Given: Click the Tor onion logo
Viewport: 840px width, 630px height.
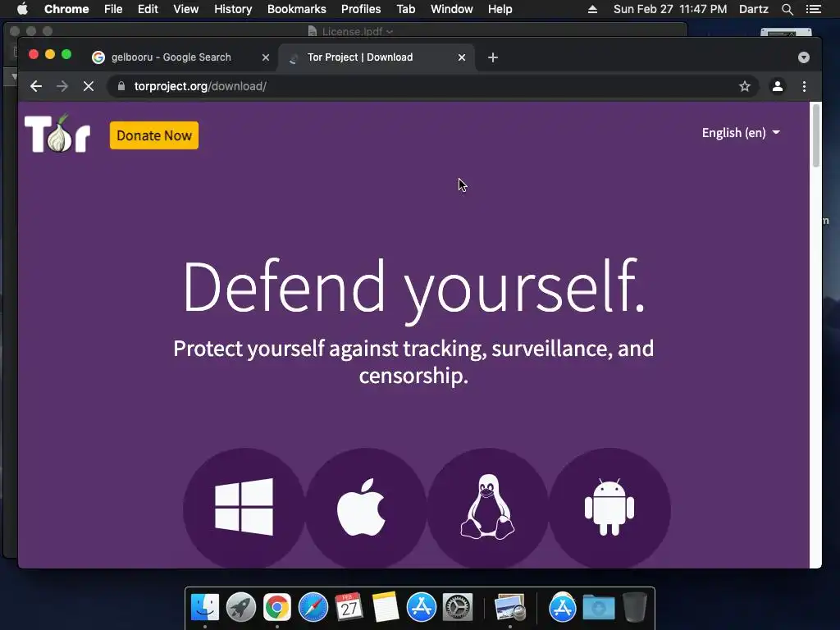Looking at the screenshot, I should point(57,134).
